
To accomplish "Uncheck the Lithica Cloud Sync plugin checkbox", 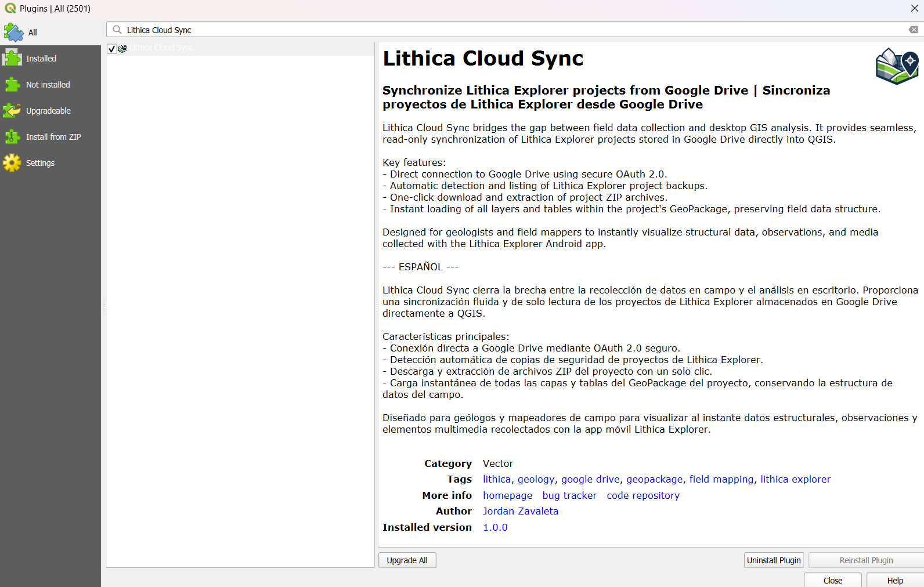I will coord(112,49).
